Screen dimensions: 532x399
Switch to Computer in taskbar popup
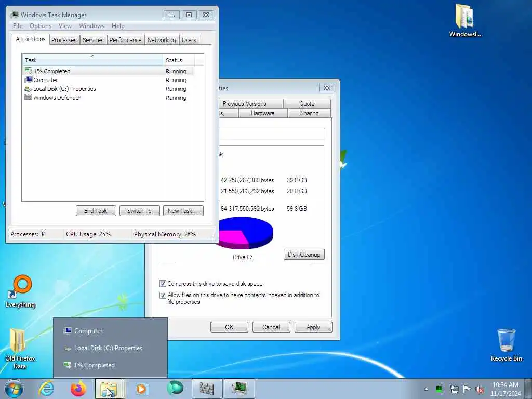tap(110, 331)
